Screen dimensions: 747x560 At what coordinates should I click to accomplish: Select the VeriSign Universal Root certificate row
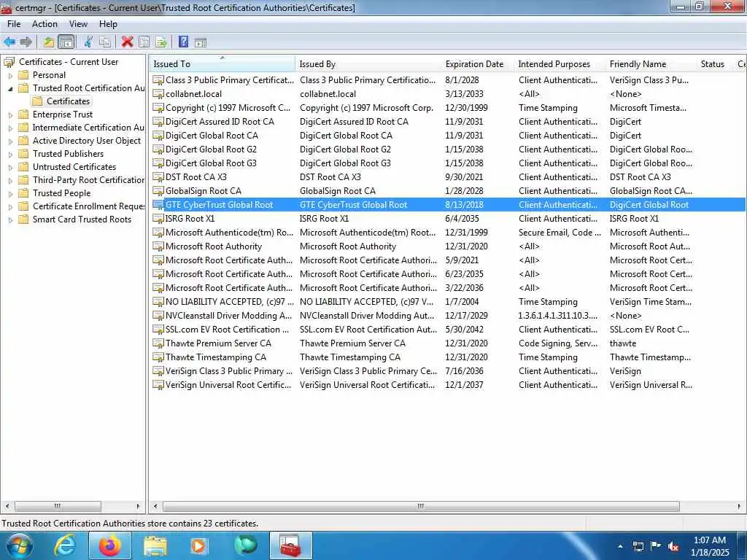point(448,385)
